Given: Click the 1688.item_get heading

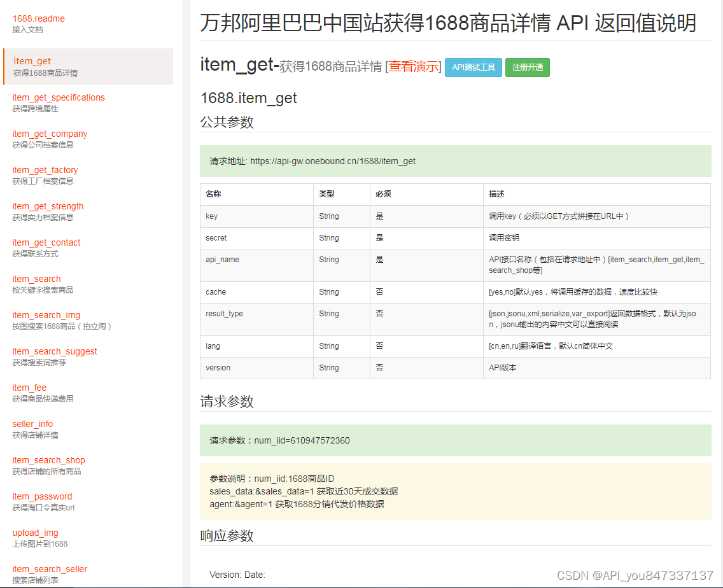Looking at the screenshot, I should [x=248, y=98].
